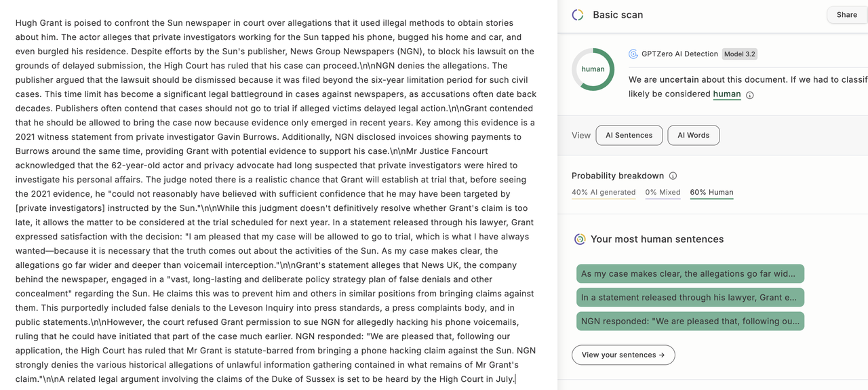Open the Probability breakdown info icon
Viewport: 868px width, 390px height.
(673, 176)
